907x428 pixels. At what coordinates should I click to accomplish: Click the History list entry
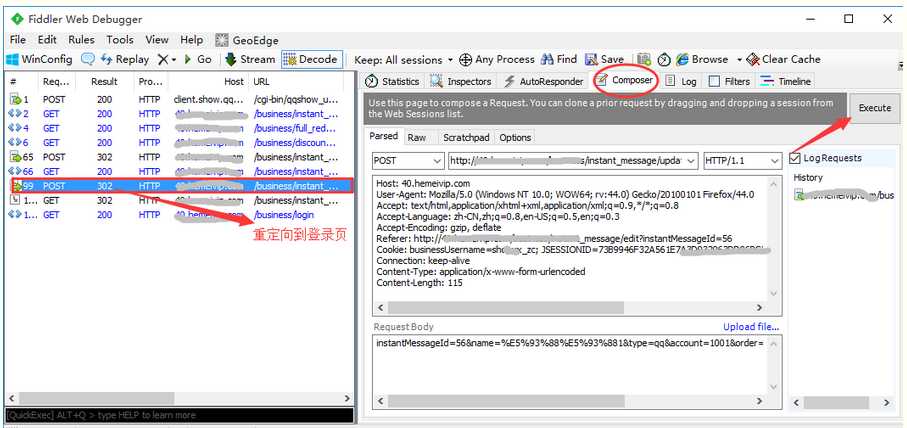(x=844, y=195)
